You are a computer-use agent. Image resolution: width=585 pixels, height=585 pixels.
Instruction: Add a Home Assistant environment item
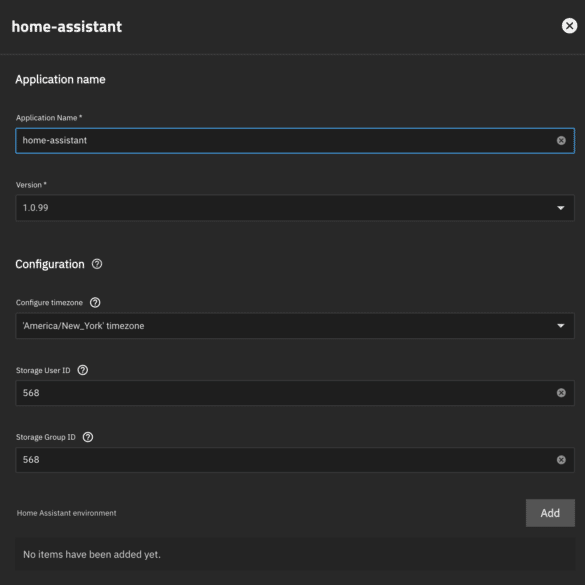[x=550, y=513]
